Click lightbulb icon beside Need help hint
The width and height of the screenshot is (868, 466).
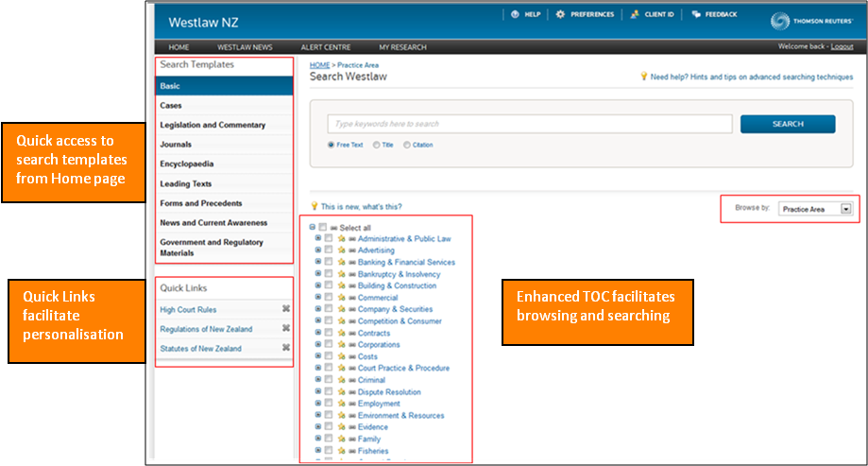(x=643, y=76)
